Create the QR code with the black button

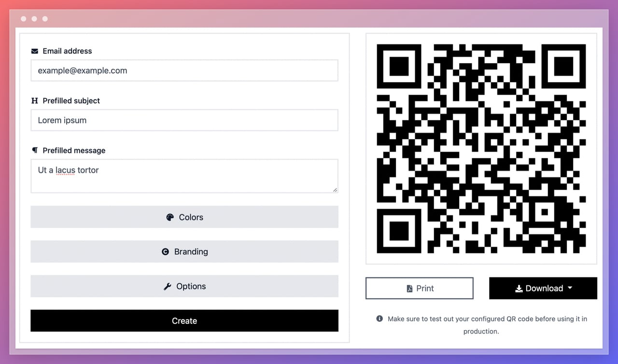pyautogui.click(x=184, y=321)
